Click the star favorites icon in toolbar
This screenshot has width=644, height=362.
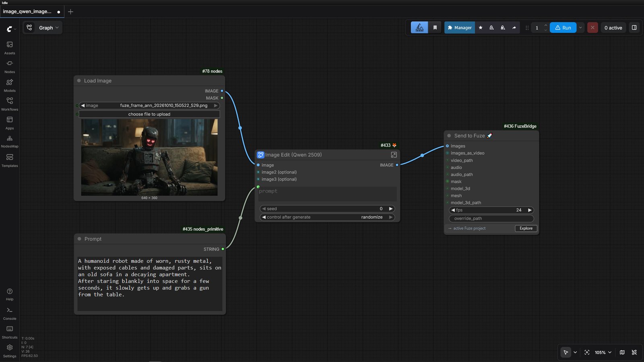480,28
